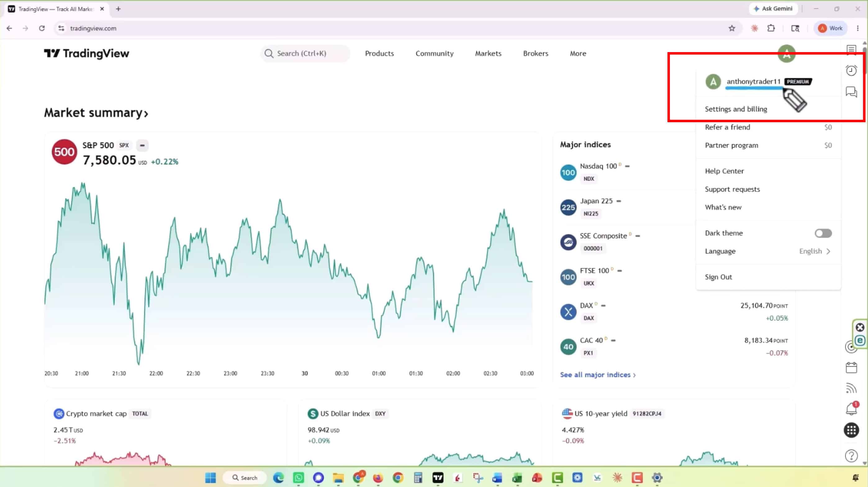Open Help Center from the user menu
The height and width of the screenshot is (487, 868).
(768, 171)
